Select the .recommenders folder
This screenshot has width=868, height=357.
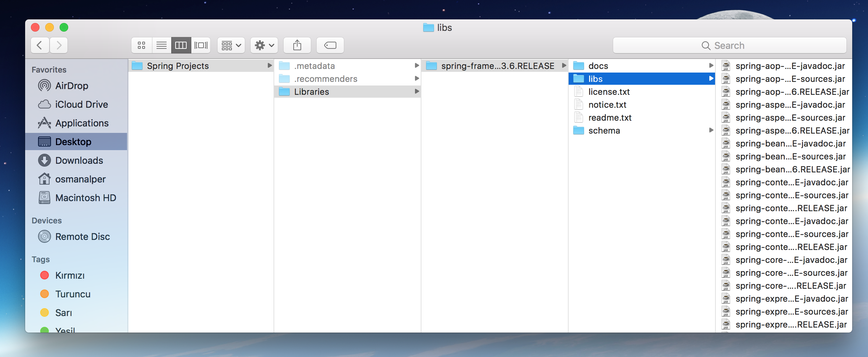[x=347, y=79]
